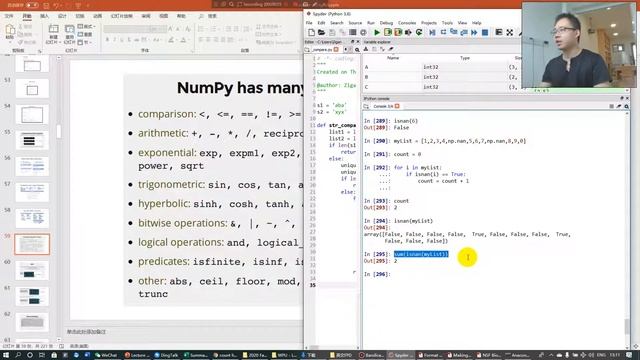Expand PowerPoint Layout dropdown
Screen dimensions: 640x360
[86, 27]
